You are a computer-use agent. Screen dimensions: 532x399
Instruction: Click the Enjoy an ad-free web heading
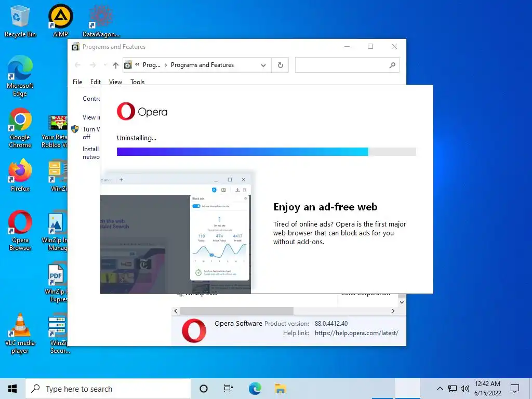coord(325,207)
